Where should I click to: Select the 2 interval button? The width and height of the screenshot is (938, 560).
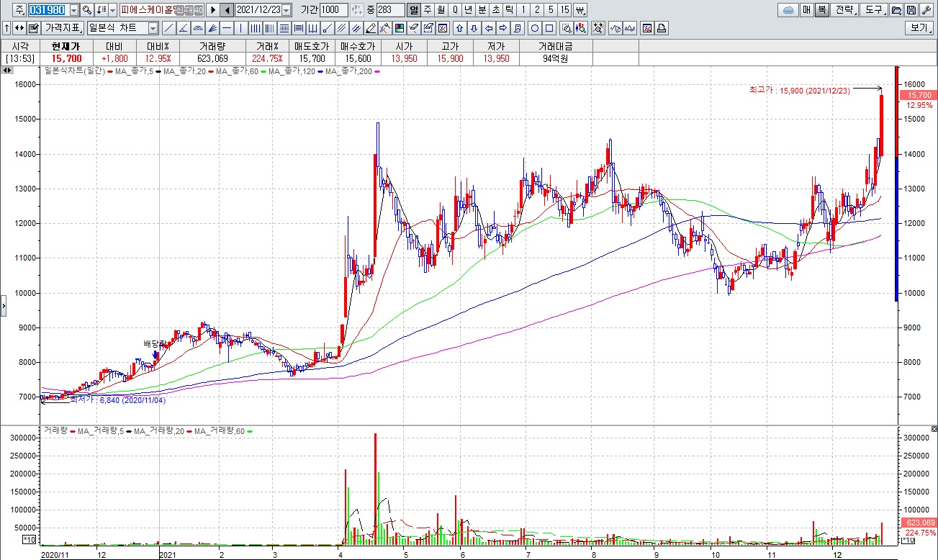coord(537,10)
